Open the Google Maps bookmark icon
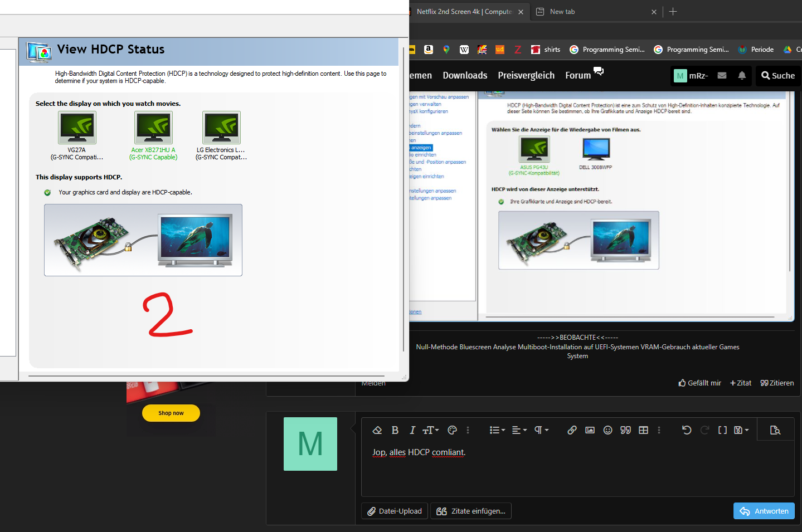 click(446, 50)
